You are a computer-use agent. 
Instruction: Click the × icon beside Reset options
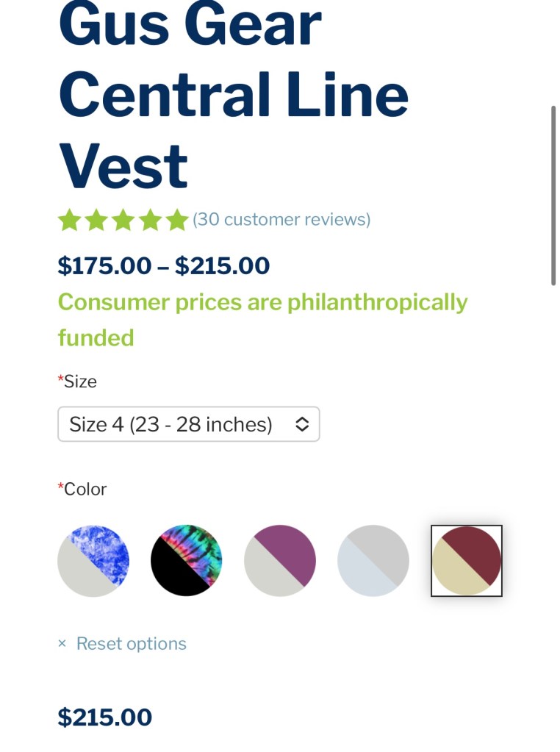coord(62,644)
